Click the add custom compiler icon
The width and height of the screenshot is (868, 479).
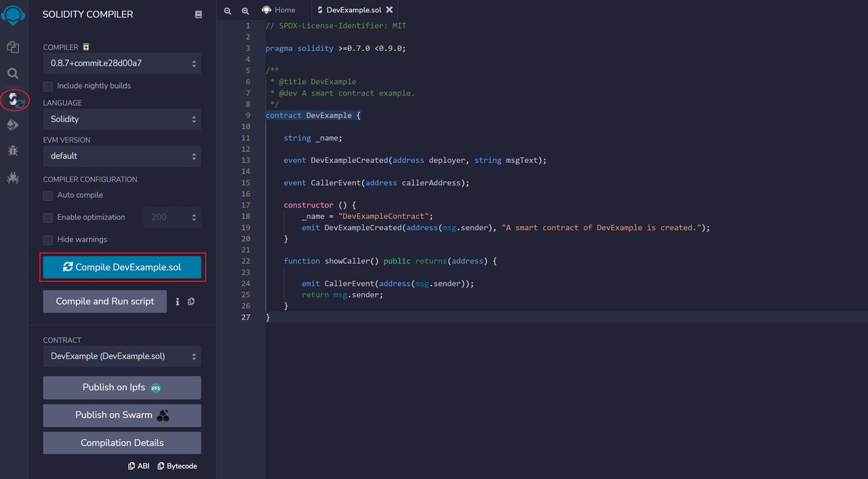pyautogui.click(x=86, y=47)
